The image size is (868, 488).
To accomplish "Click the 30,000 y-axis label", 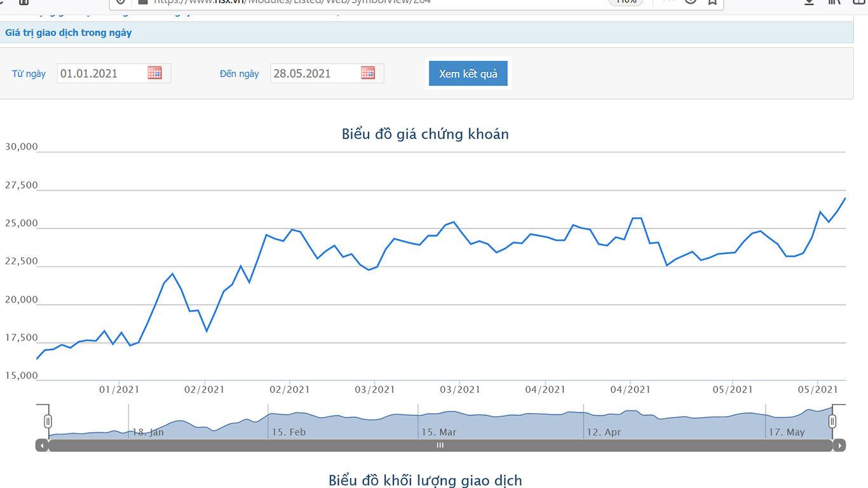I will [x=22, y=147].
